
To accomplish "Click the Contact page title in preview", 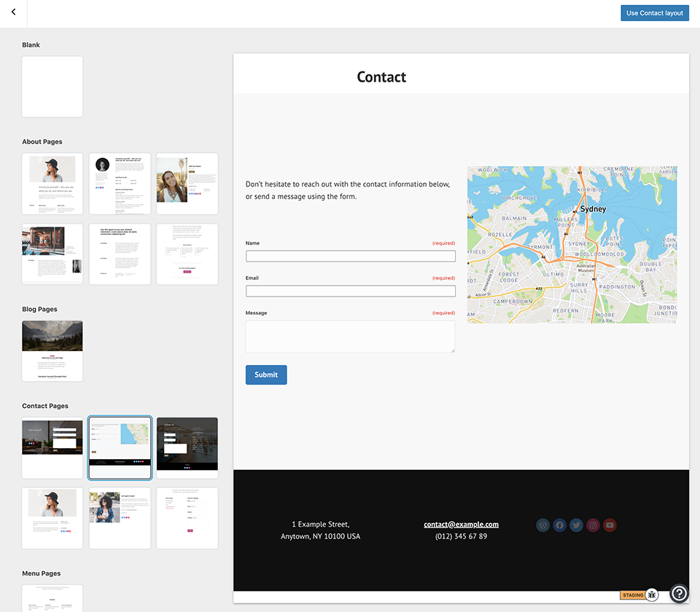I will point(381,77).
